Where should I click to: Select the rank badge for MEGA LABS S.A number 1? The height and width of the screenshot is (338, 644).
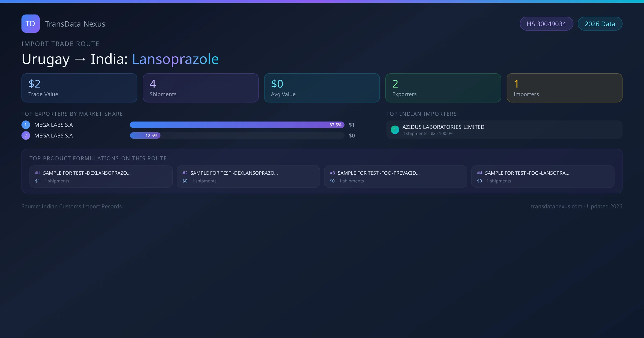pos(26,125)
